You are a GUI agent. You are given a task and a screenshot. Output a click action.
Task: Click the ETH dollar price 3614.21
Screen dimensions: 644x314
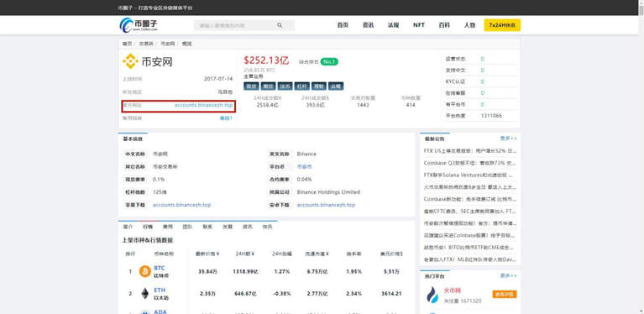click(x=391, y=294)
